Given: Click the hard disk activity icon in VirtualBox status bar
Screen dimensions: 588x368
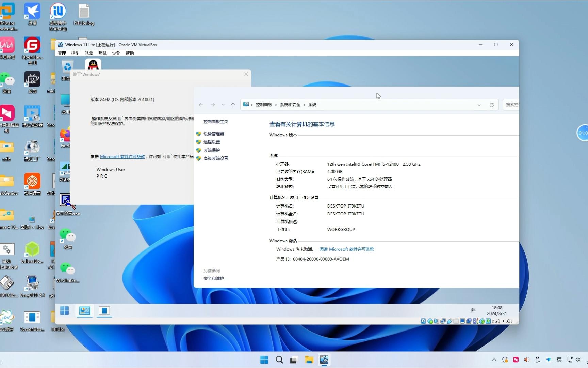Looking at the screenshot, I should 423,321.
